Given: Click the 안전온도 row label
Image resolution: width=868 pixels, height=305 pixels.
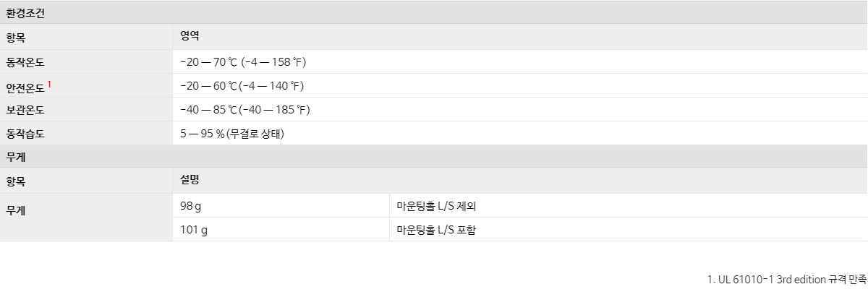Looking at the screenshot, I should (25, 87).
